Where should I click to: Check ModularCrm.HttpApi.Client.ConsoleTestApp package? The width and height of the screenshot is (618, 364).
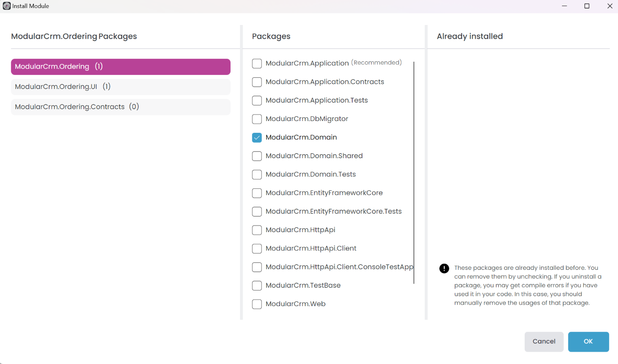pyautogui.click(x=257, y=267)
